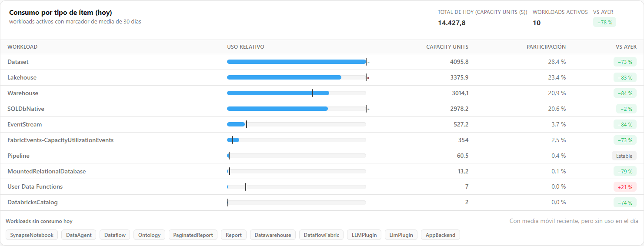Select the Lakehouse workload row name
644x246 pixels.
click(22, 77)
